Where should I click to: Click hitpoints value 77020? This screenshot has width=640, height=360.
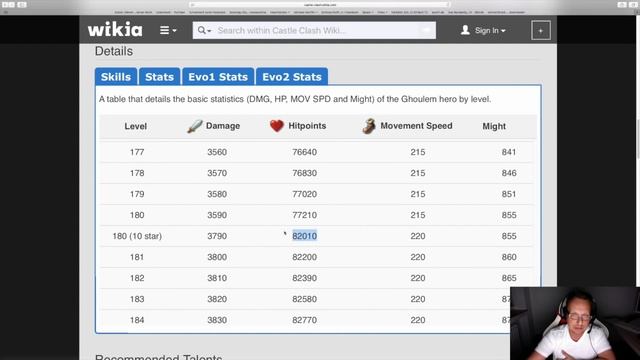pyautogui.click(x=304, y=194)
